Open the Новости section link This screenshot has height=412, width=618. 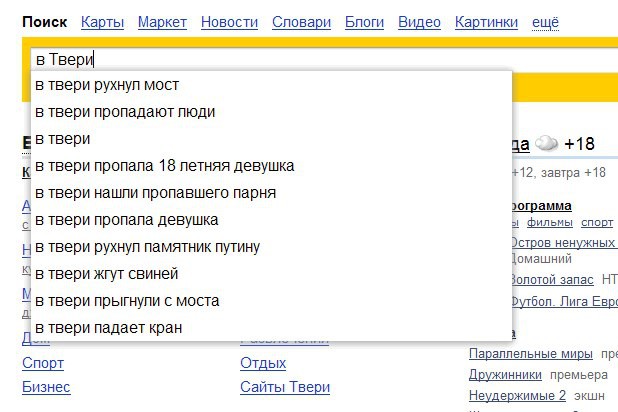tap(228, 21)
